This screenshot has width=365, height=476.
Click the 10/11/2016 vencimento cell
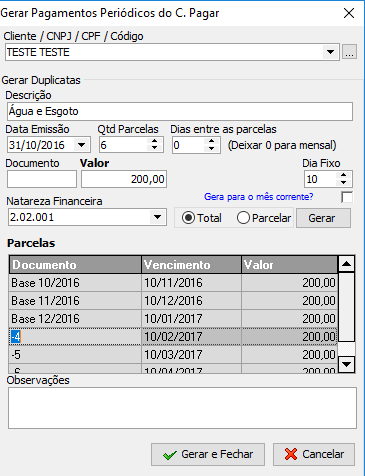191,283
